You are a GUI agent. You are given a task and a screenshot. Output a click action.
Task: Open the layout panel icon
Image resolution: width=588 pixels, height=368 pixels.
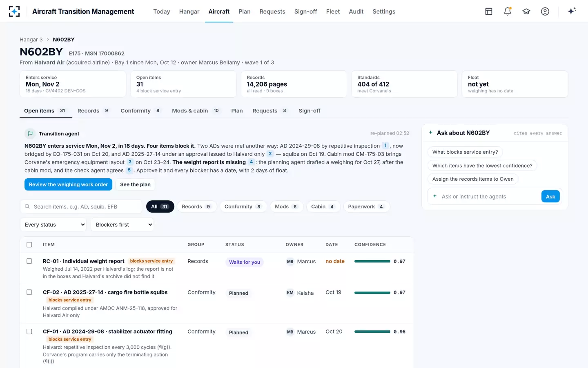click(489, 11)
